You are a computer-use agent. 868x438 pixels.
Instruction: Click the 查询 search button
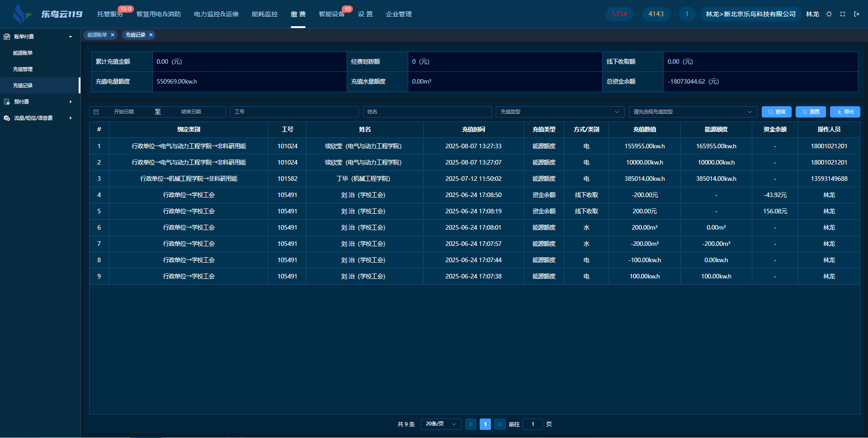tap(776, 112)
